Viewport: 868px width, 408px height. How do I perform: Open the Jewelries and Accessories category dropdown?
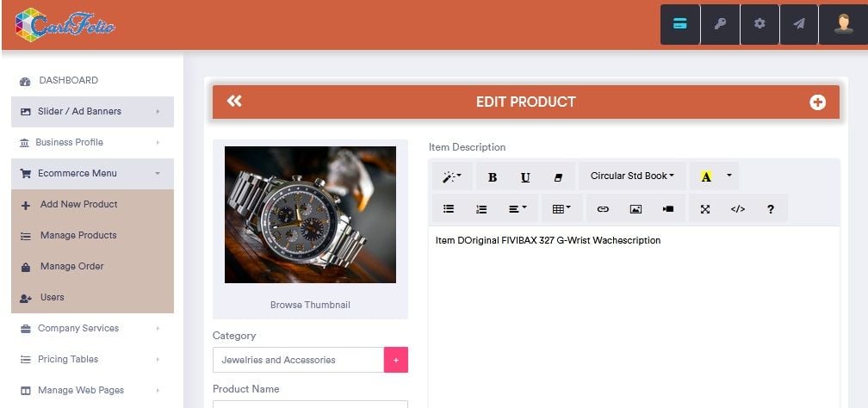298,360
